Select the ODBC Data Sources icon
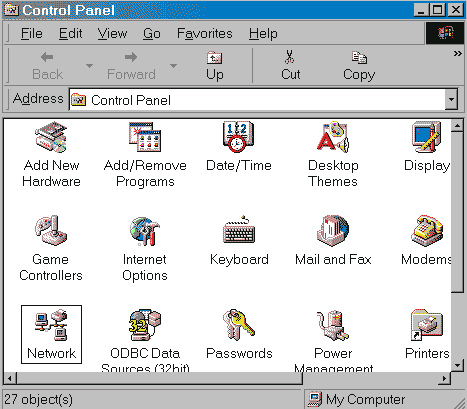This screenshot has width=467, height=409. point(145,325)
